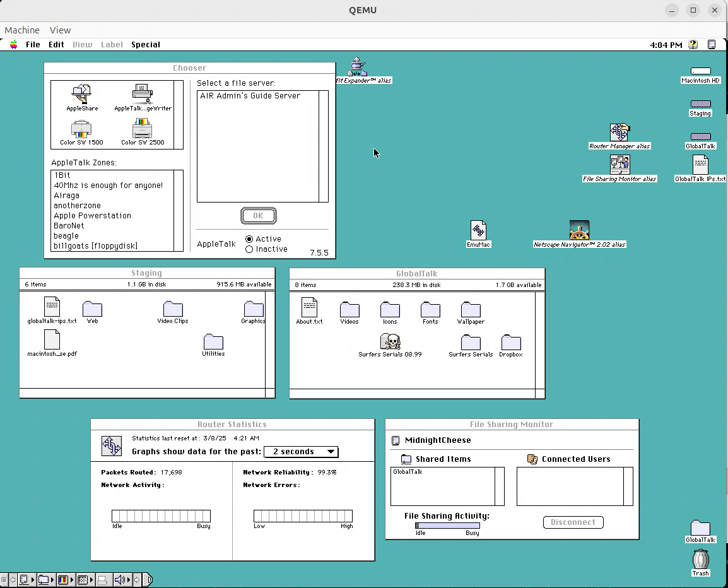The height and width of the screenshot is (588, 728).
Task: Open the Edit menu
Action: 56,45
